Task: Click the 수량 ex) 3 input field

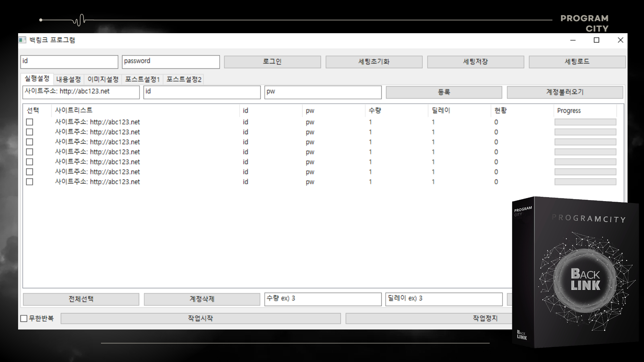Action: click(x=323, y=299)
